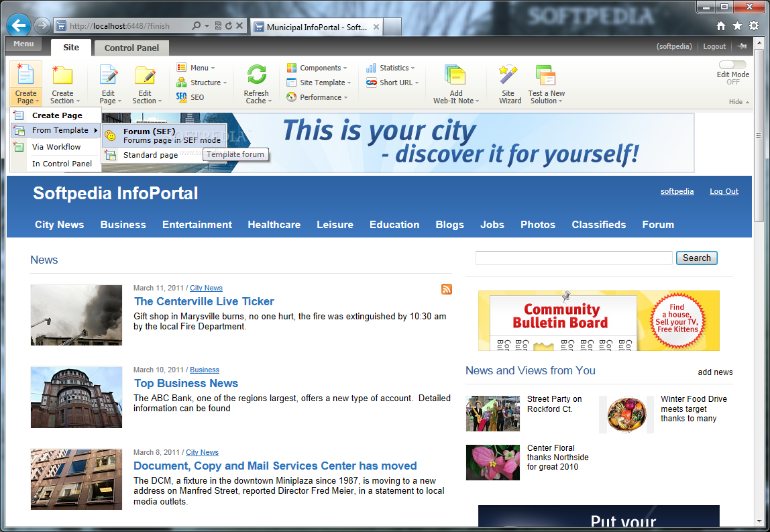Open the Statistics dropdown
Image resolution: width=770 pixels, height=532 pixels.
tap(390, 68)
